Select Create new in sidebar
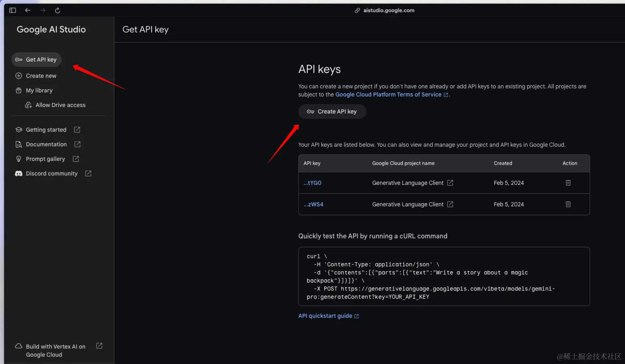 pos(36,76)
